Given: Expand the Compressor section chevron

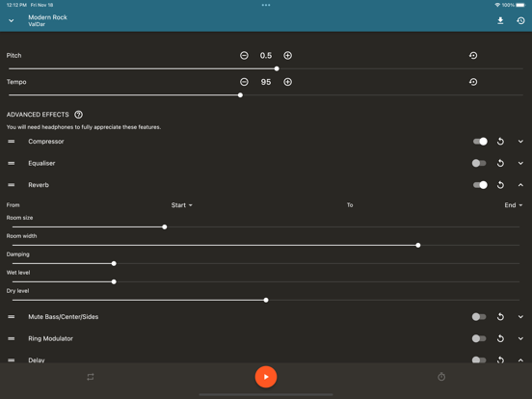Looking at the screenshot, I should [520, 142].
